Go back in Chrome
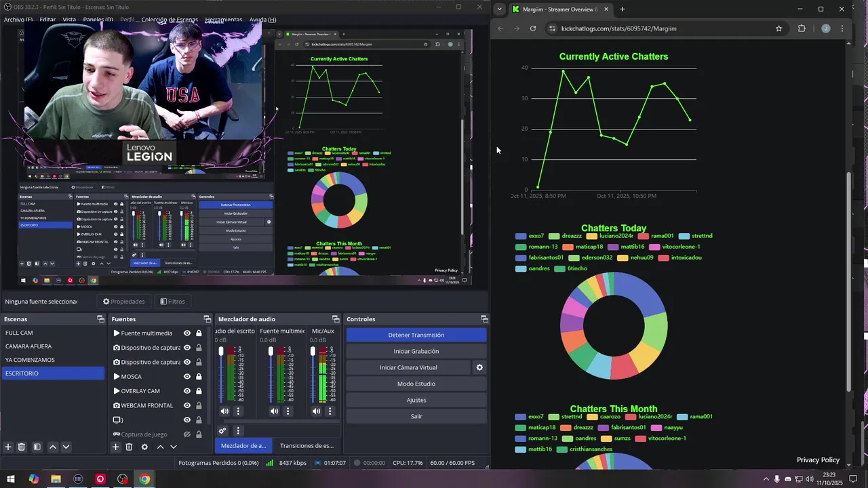The width and height of the screenshot is (868, 488). point(500,28)
